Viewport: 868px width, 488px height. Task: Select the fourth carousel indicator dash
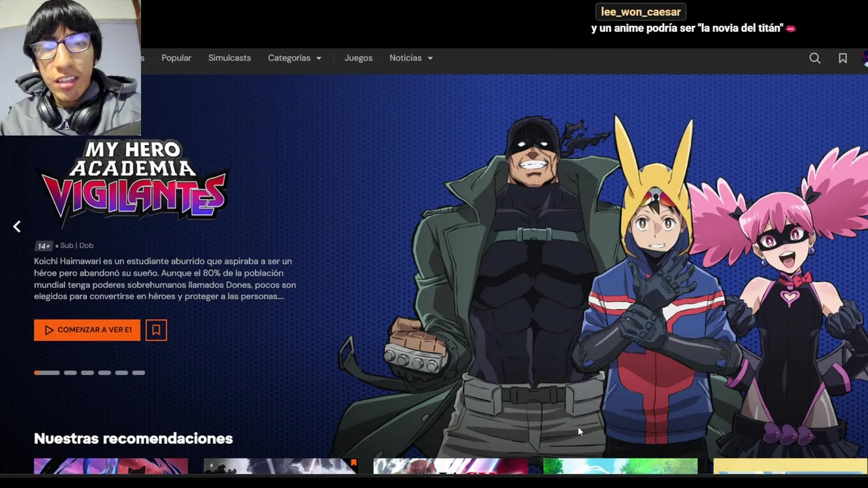104,373
